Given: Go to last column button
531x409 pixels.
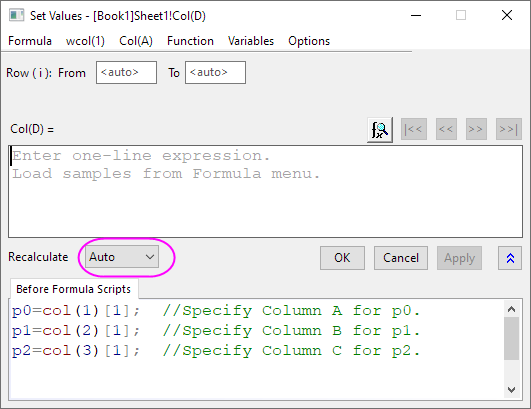Looking at the screenshot, I should point(508,129).
